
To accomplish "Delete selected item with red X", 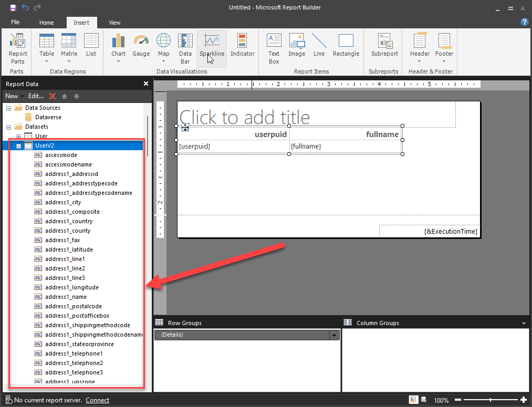I will point(52,96).
